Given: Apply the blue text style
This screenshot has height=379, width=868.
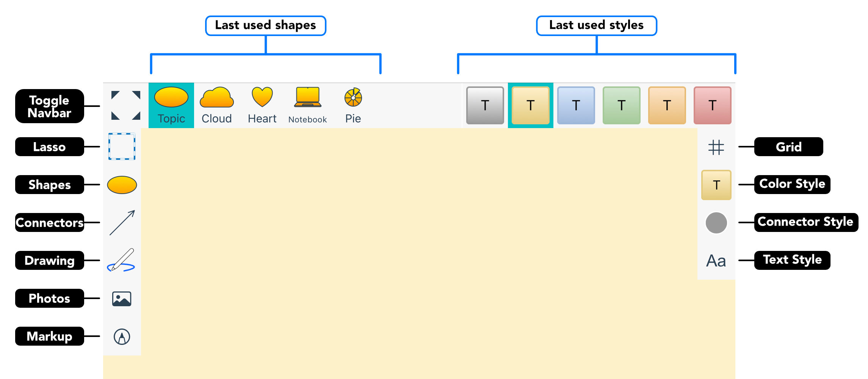Looking at the screenshot, I should point(576,105).
